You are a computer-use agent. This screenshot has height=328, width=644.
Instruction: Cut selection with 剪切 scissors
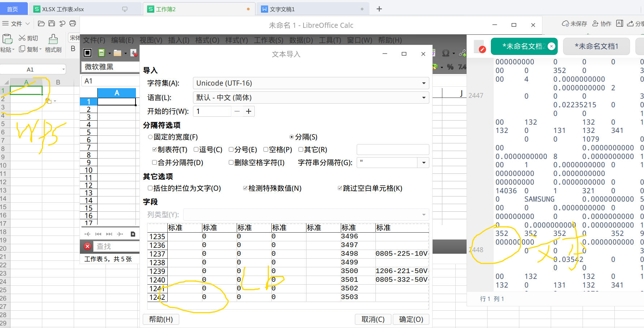coord(22,38)
